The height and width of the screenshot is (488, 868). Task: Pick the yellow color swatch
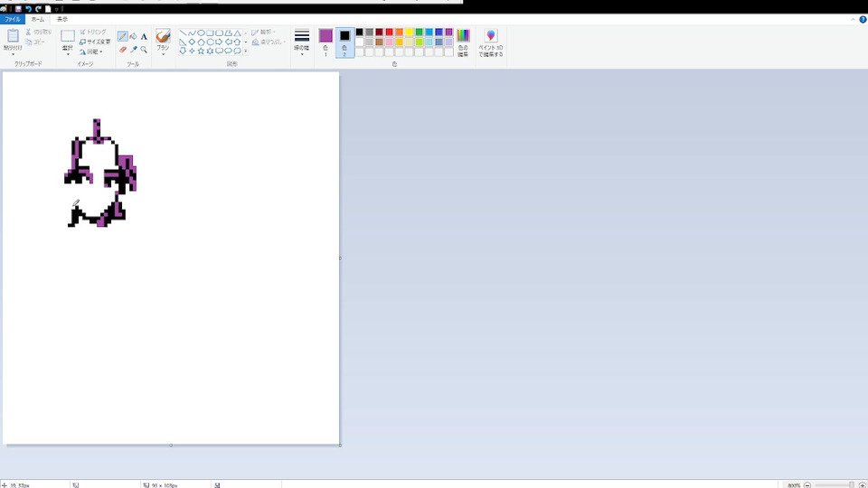[x=409, y=33]
